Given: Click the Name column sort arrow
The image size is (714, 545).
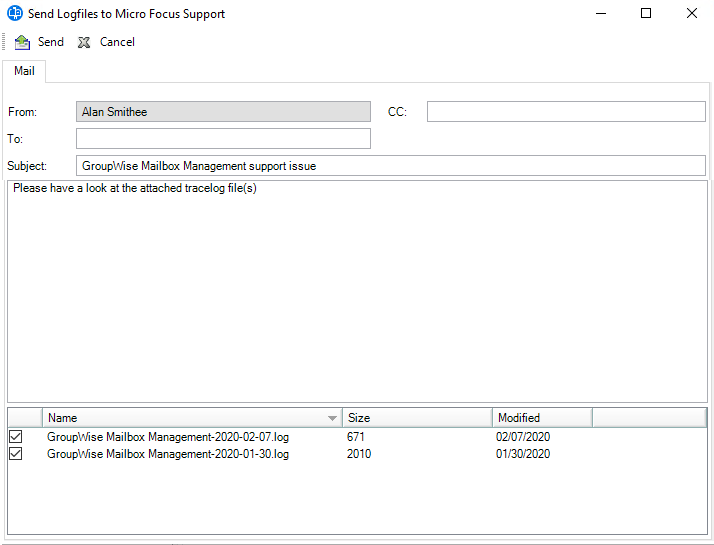Looking at the screenshot, I should 332,418.
